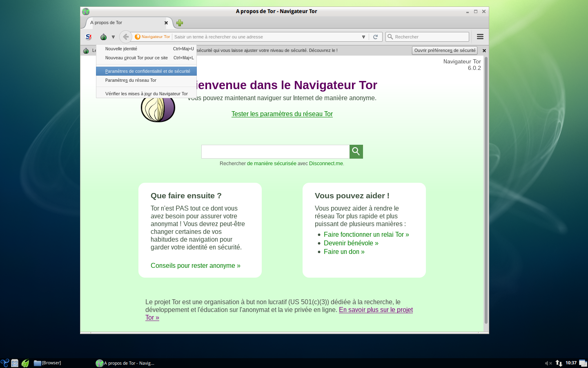
Task: Open Faire fonctionner un relai Tor link
Action: click(366, 235)
